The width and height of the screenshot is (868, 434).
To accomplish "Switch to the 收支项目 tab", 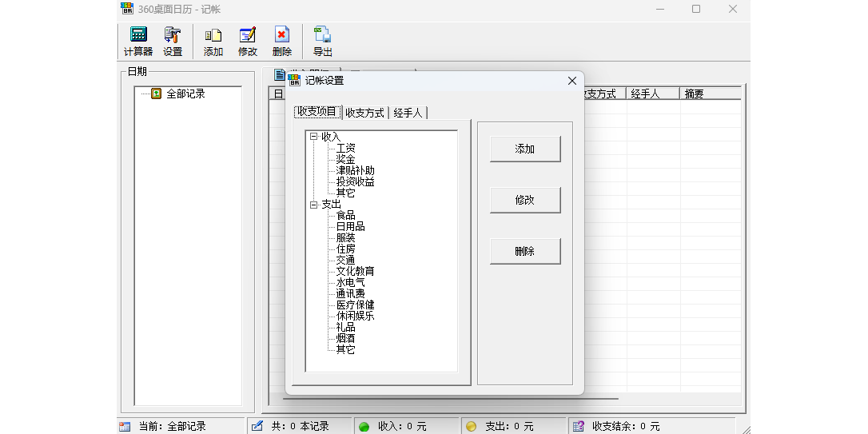I will pyautogui.click(x=317, y=111).
